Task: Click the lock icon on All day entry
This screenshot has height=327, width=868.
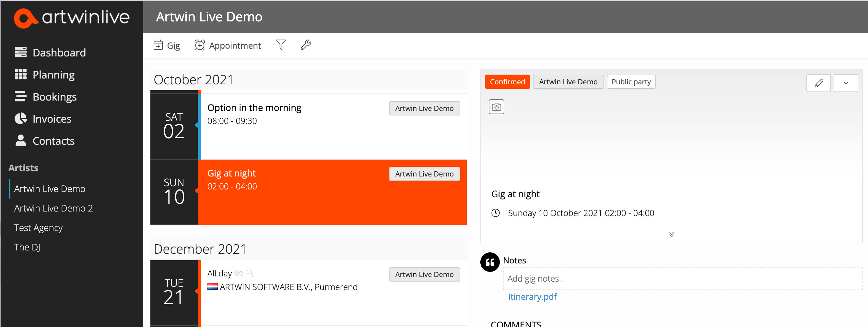Action: tap(249, 273)
